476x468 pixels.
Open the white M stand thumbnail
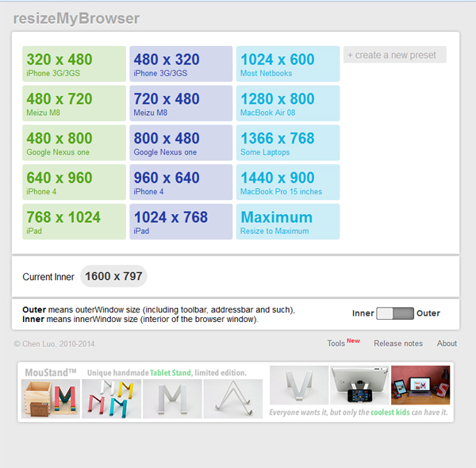[172, 399]
